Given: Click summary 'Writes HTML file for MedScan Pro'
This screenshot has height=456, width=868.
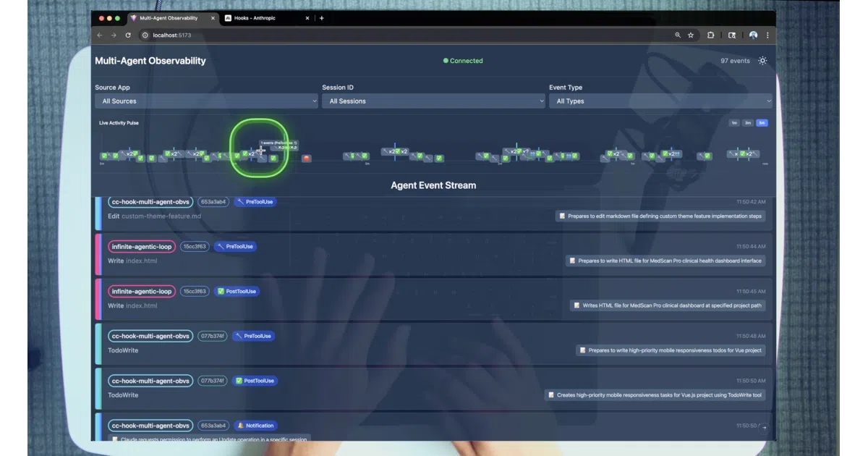Looking at the screenshot, I should click(x=668, y=305).
